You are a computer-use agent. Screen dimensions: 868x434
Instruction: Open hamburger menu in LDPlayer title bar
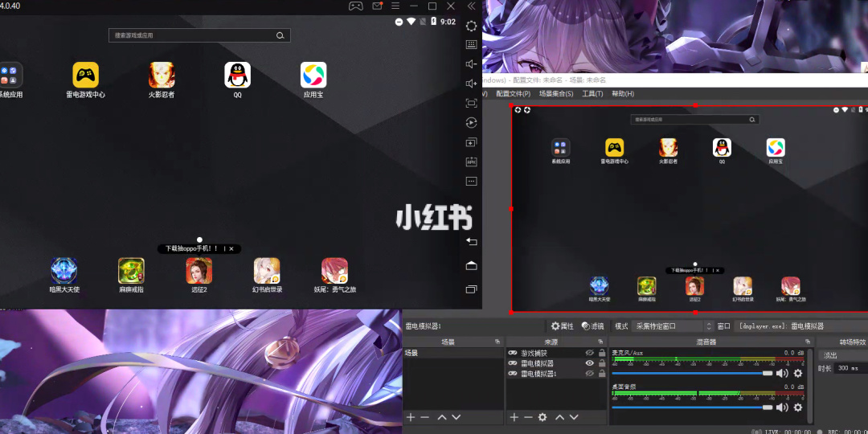click(395, 6)
